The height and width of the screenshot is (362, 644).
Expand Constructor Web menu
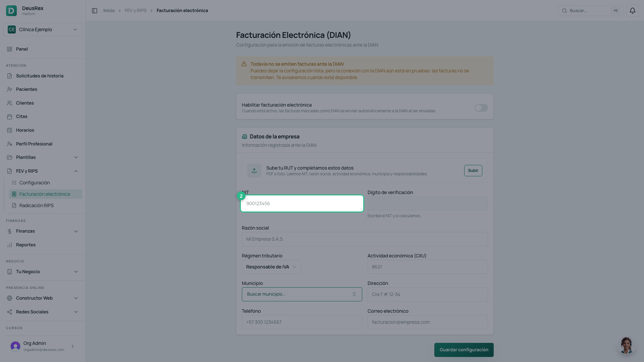point(43,298)
